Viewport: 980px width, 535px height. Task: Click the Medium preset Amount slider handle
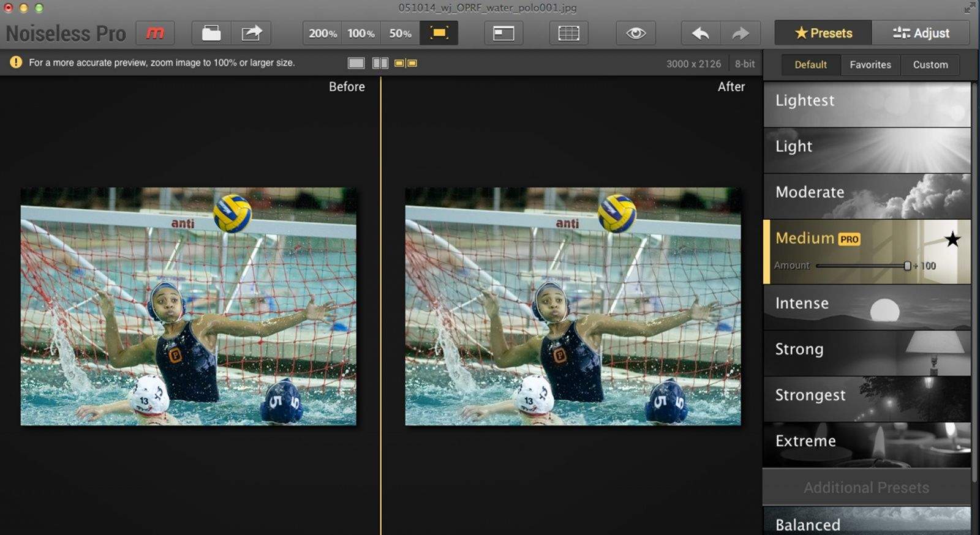907,266
